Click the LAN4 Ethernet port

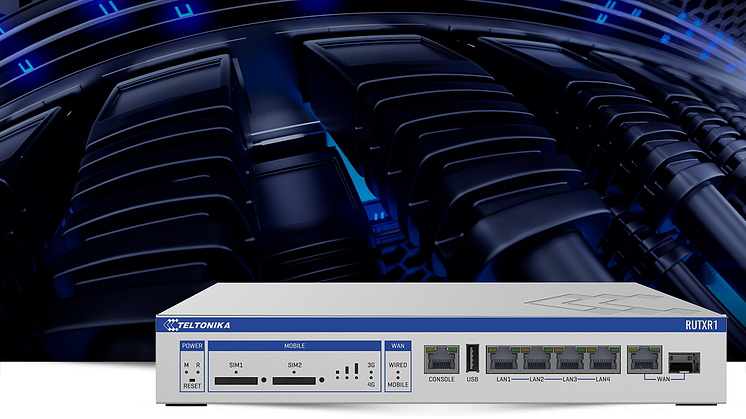point(604,359)
